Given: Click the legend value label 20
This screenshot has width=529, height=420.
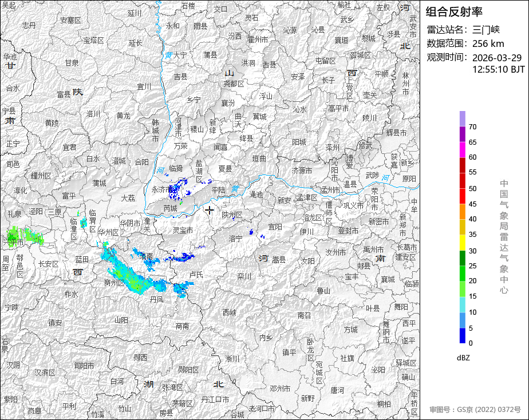Looking at the screenshot, I should [x=472, y=280].
